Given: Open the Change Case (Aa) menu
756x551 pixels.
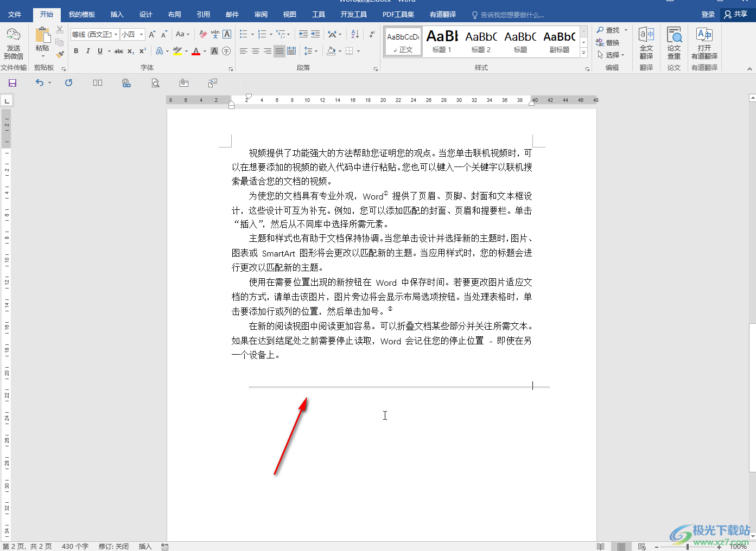Looking at the screenshot, I should tap(182, 34).
